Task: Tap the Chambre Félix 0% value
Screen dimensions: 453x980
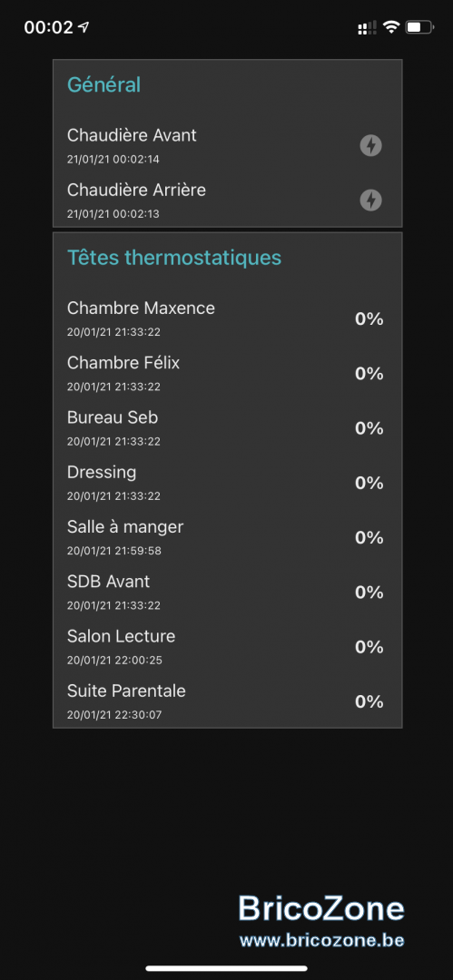Action: pyautogui.click(x=369, y=374)
